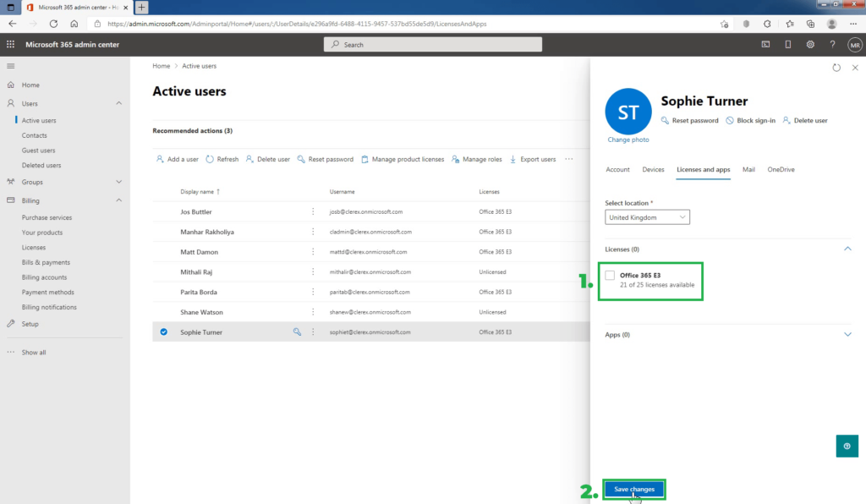Screen dimensions: 866x504
Task: Open the settings gear in header
Action: [810, 44]
